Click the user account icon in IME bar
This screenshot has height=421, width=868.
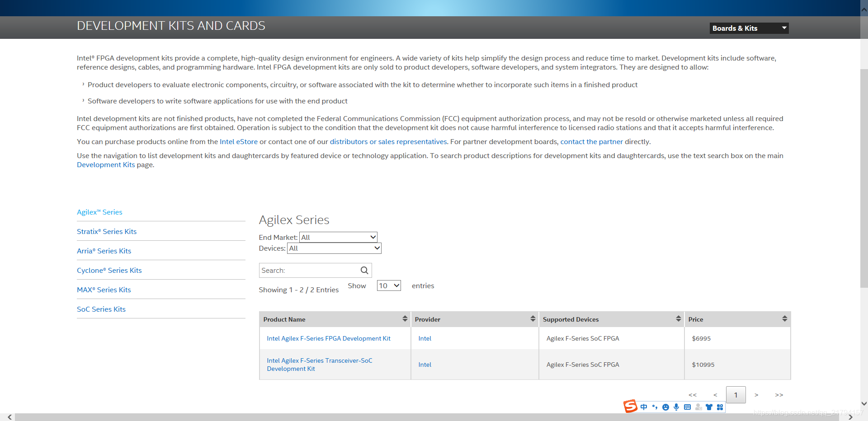coord(698,407)
